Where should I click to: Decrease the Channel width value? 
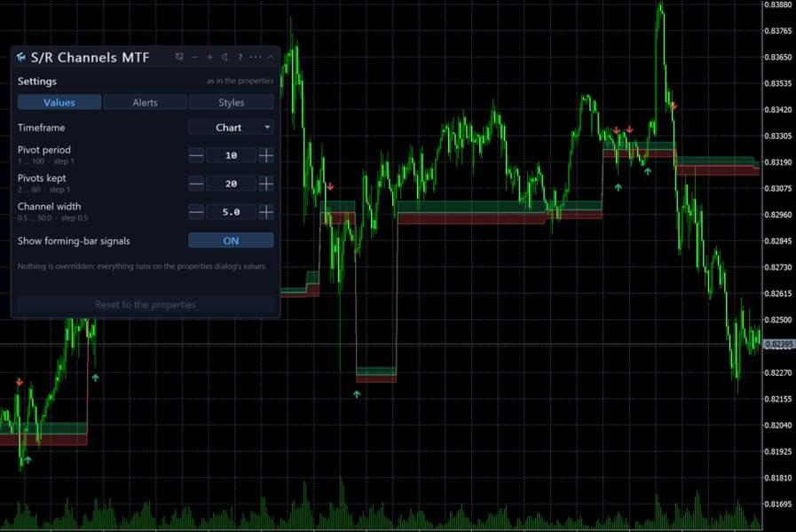196,212
